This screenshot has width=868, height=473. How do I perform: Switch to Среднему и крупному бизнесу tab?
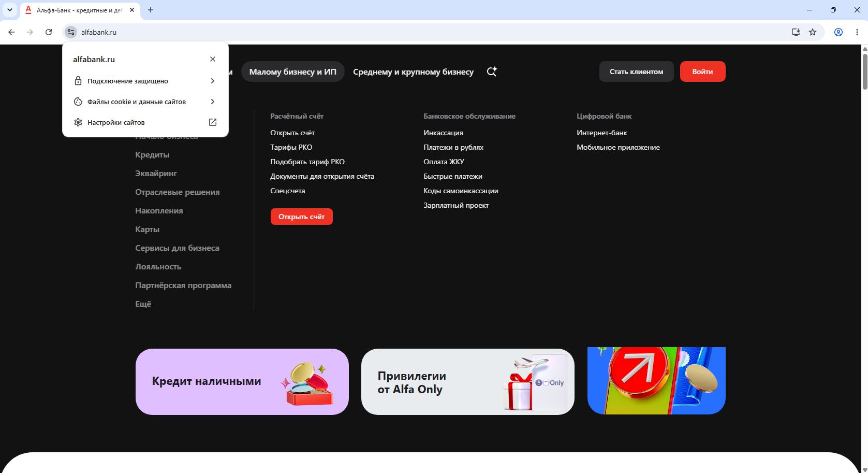[x=413, y=71]
